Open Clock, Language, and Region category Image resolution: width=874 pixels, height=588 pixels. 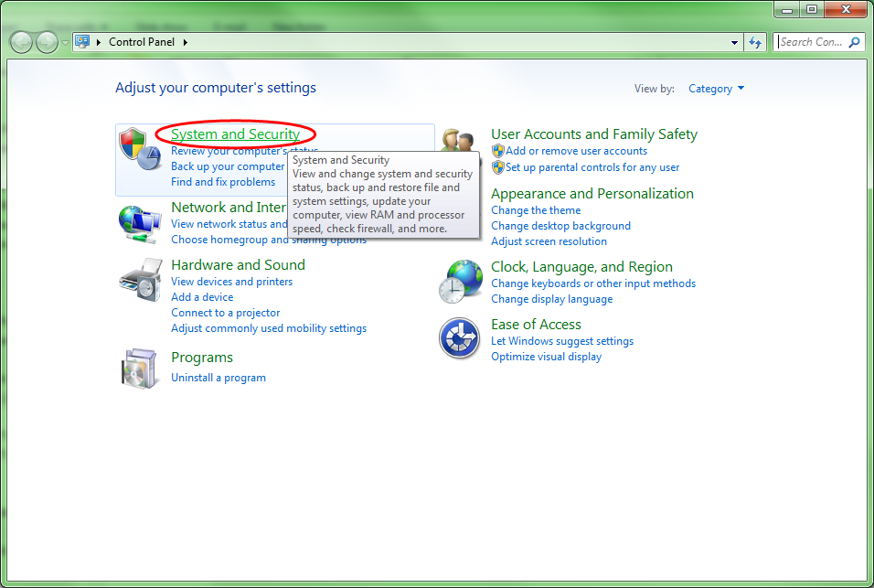582,267
